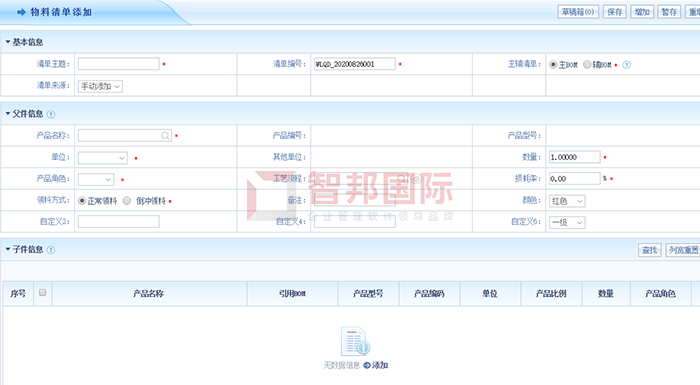Click the 产品比例 column header
Image resolution: width=700 pixels, height=385 pixels.
pyautogui.click(x=551, y=294)
